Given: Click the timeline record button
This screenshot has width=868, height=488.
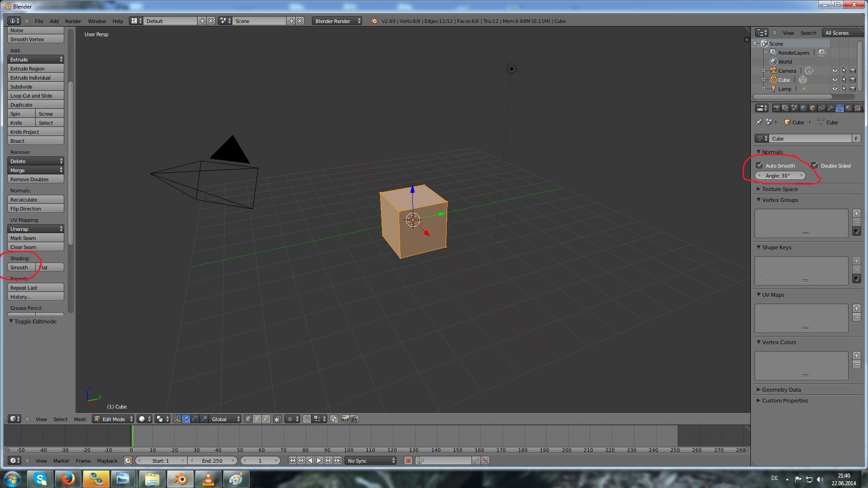Looking at the screenshot, I should pyautogui.click(x=408, y=460).
